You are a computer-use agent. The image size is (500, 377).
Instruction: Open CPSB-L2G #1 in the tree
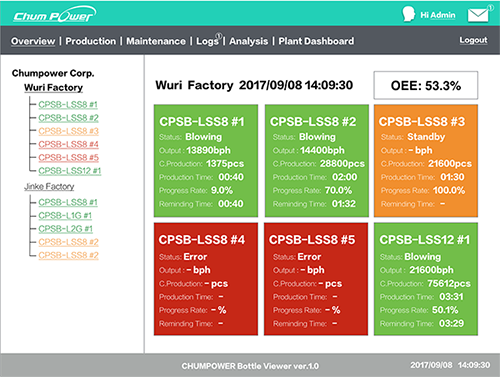pyautogui.click(x=66, y=229)
